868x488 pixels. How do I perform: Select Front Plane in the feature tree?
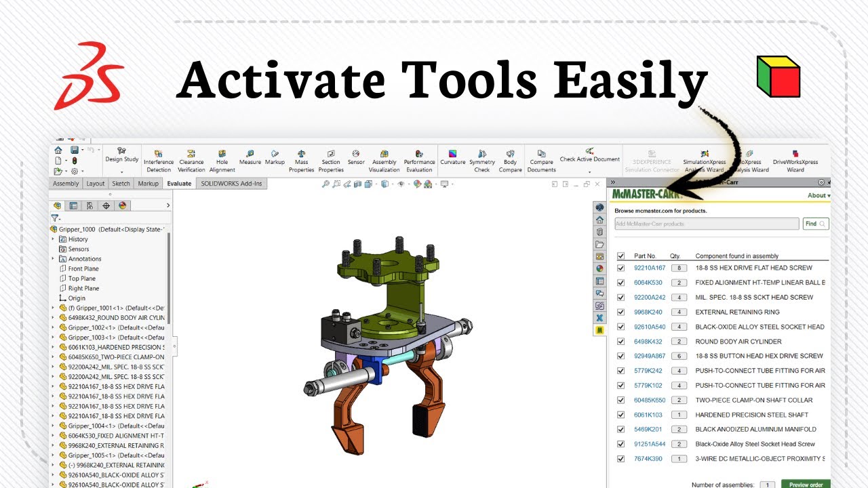point(83,269)
